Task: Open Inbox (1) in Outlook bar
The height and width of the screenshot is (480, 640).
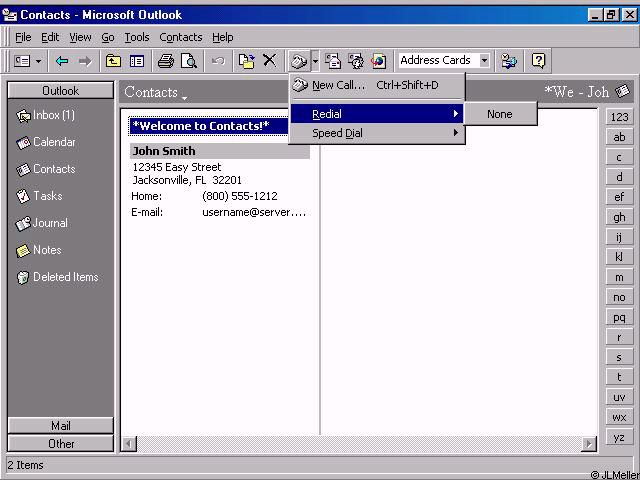Action: pyautogui.click(x=45, y=116)
